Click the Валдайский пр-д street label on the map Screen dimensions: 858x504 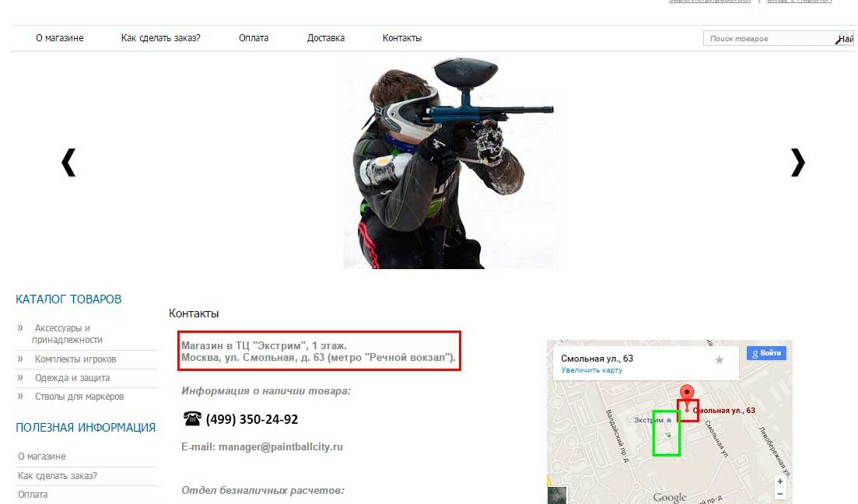click(616, 436)
